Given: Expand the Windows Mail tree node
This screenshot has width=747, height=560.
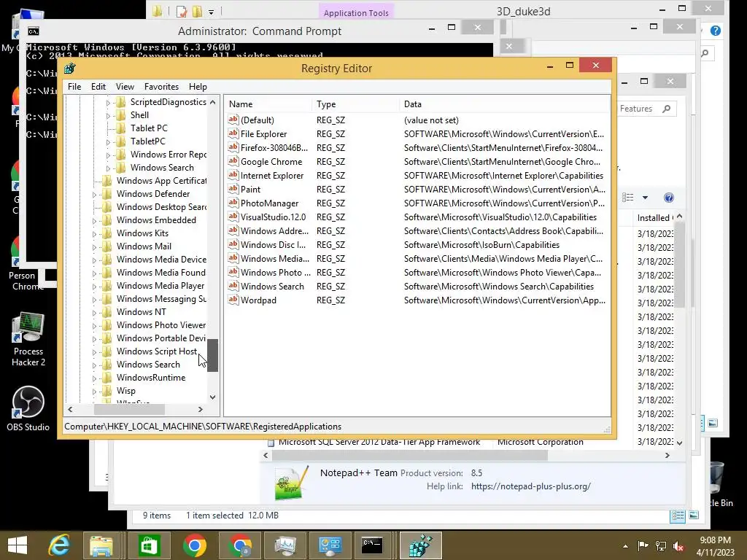Looking at the screenshot, I should pos(94,247).
